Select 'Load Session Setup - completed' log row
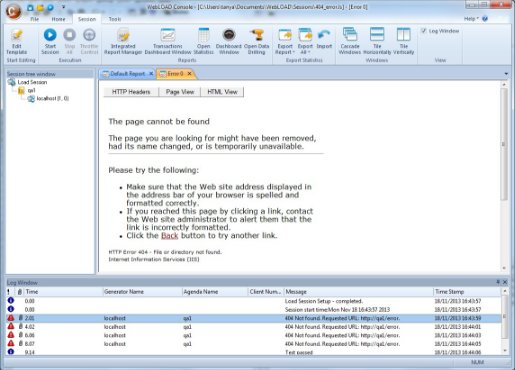This screenshot has width=515, height=370. [253, 301]
